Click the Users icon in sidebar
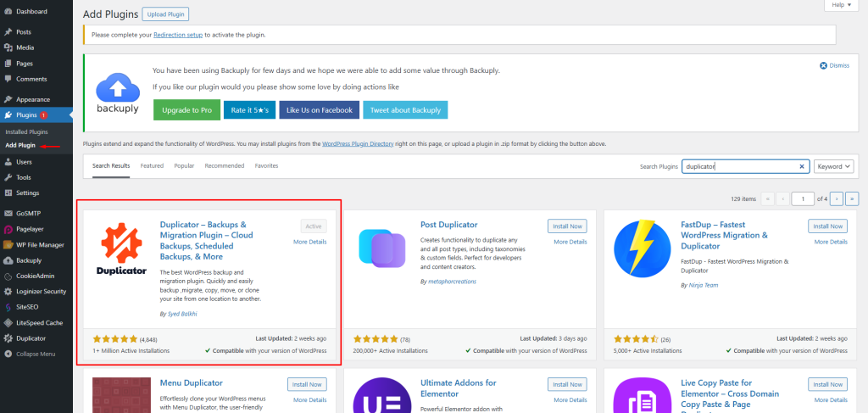This screenshot has height=413, width=868. [x=8, y=162]
